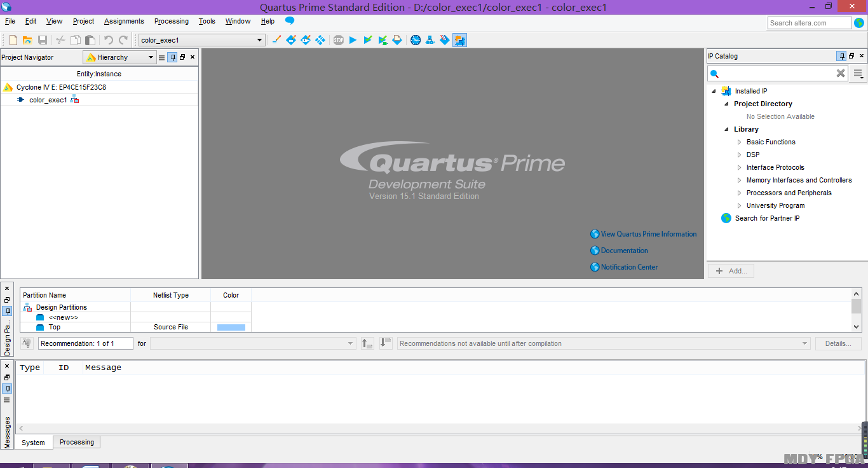Open the File menu
The height and width of the screenshot is (468, 868).
10,21
